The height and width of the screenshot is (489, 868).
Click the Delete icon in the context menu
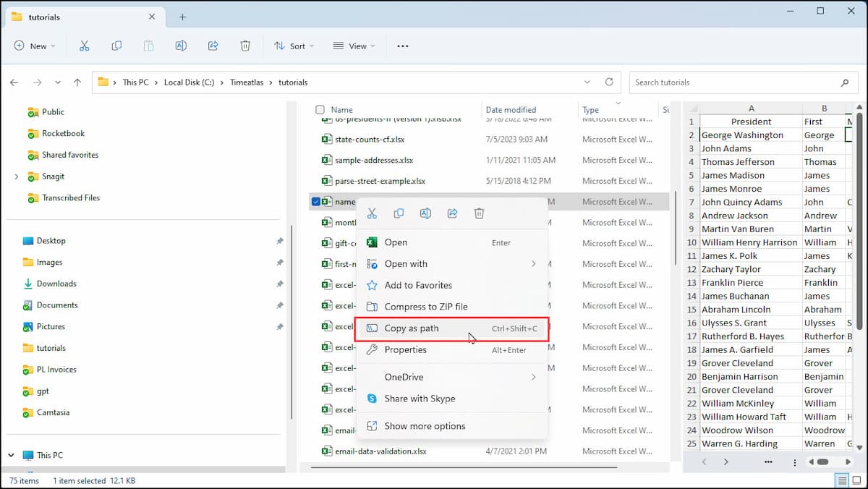coord(478,213)
